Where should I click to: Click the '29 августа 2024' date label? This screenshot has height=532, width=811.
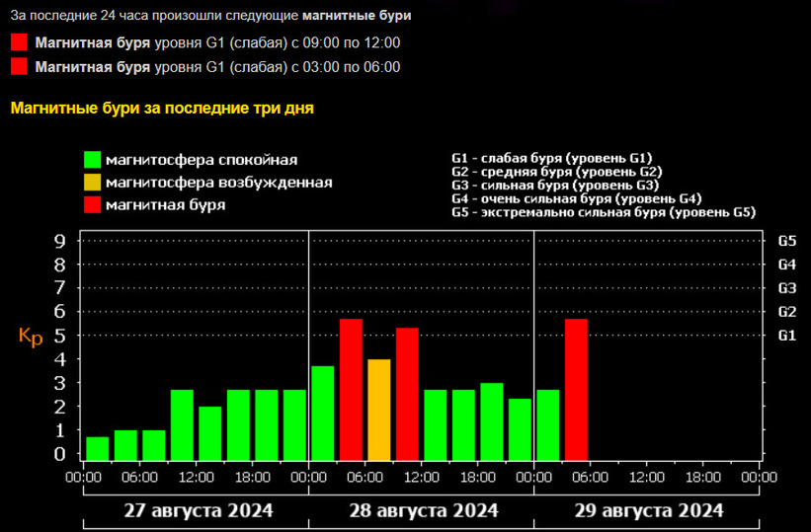649,511
